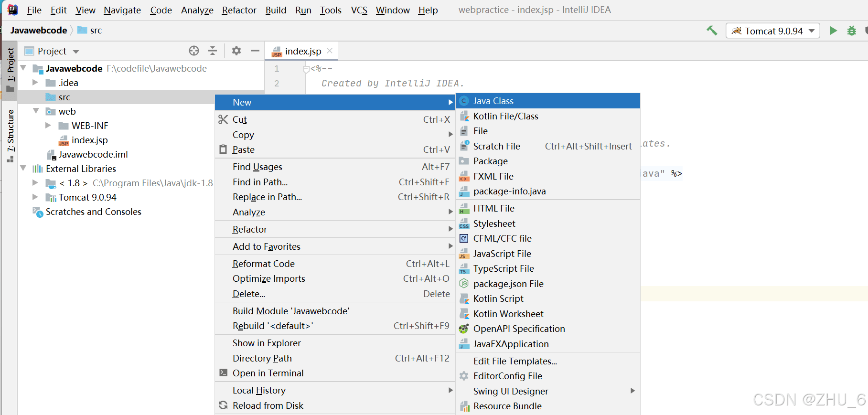Hide the Project panel with minimize dash
The image size is (868, 415).
[255, 51]
